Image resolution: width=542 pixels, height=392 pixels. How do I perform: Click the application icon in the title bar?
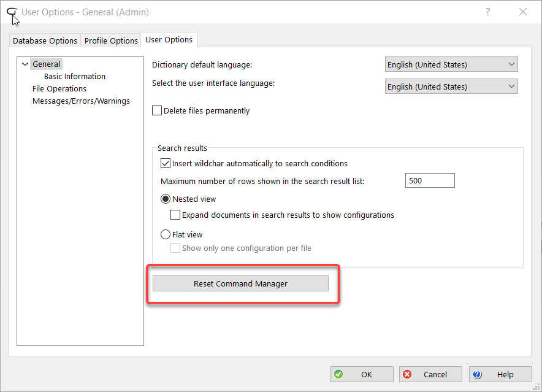click(12, 12)
